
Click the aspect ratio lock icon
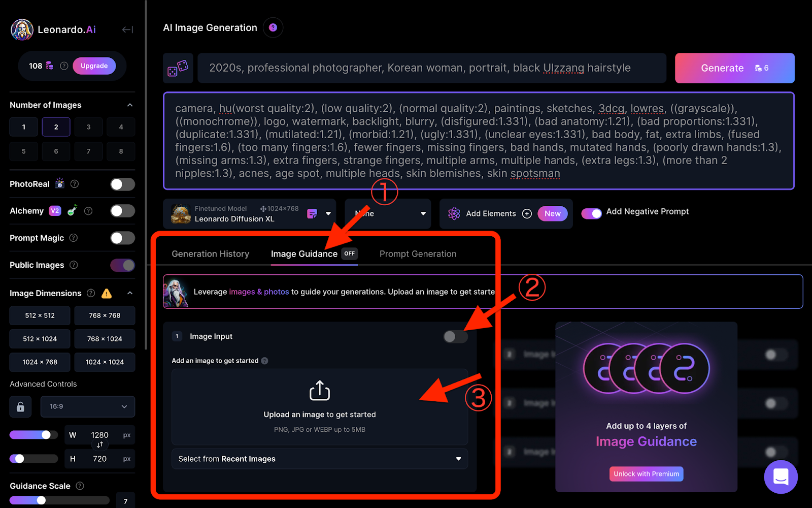pyautogui.click(x=21, y=407)
